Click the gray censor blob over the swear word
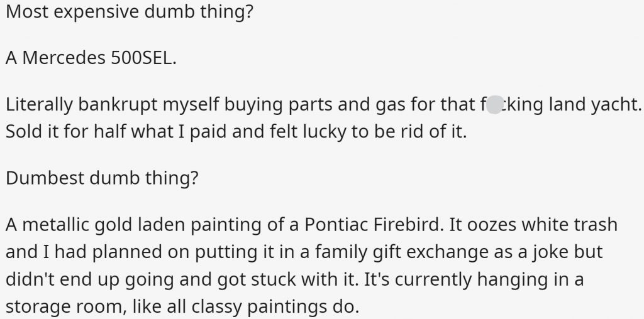644x319 pixels. (x=494, y=105)
